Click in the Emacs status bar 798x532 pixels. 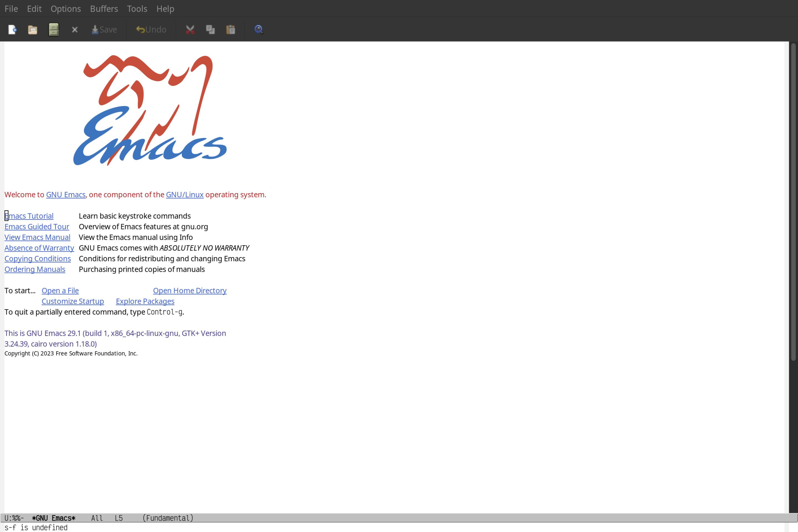[399, 518]
